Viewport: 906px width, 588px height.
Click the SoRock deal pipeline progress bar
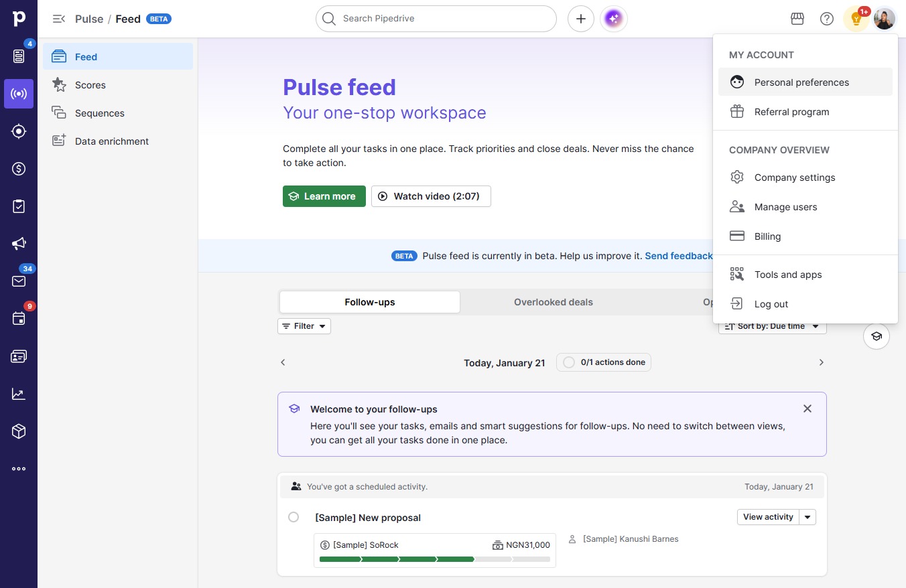435,559
